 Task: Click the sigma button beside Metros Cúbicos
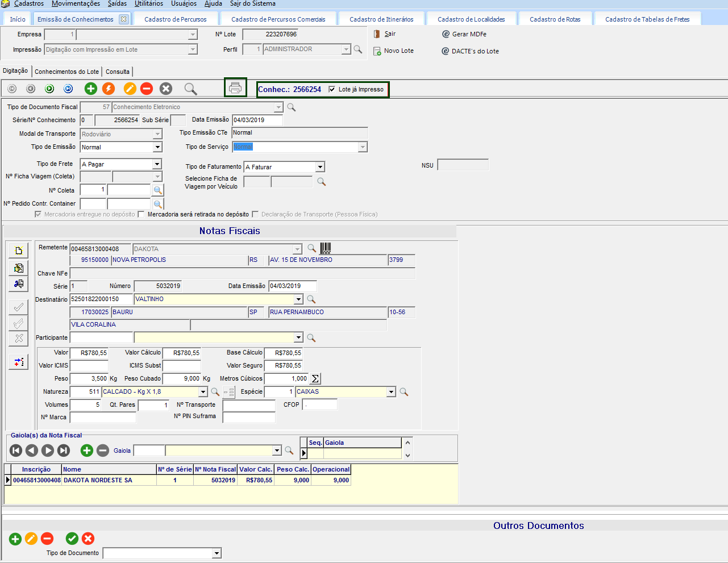click(x=315, y=378)
